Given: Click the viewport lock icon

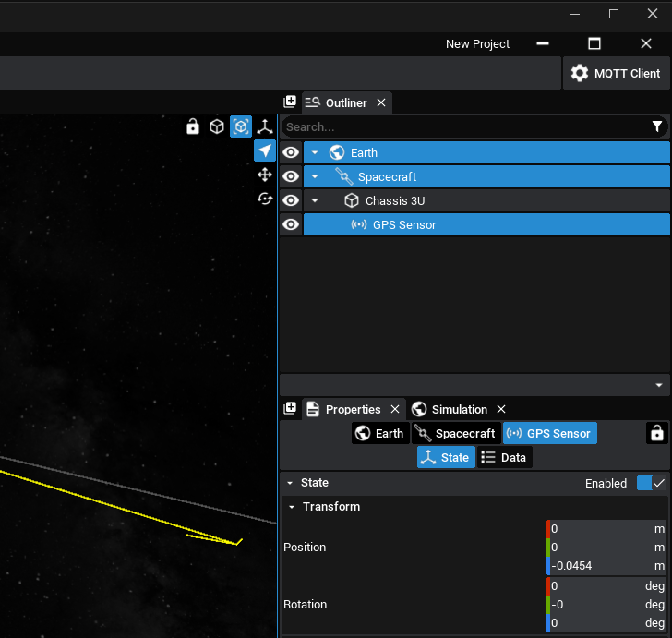Looking at the screenshot, I should (193, 126).
